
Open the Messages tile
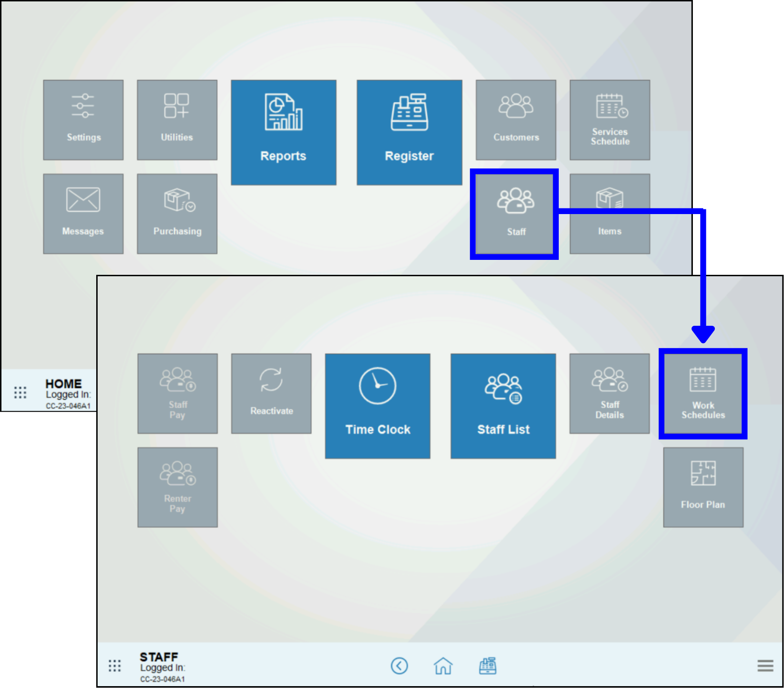click(x=83, y=214)
